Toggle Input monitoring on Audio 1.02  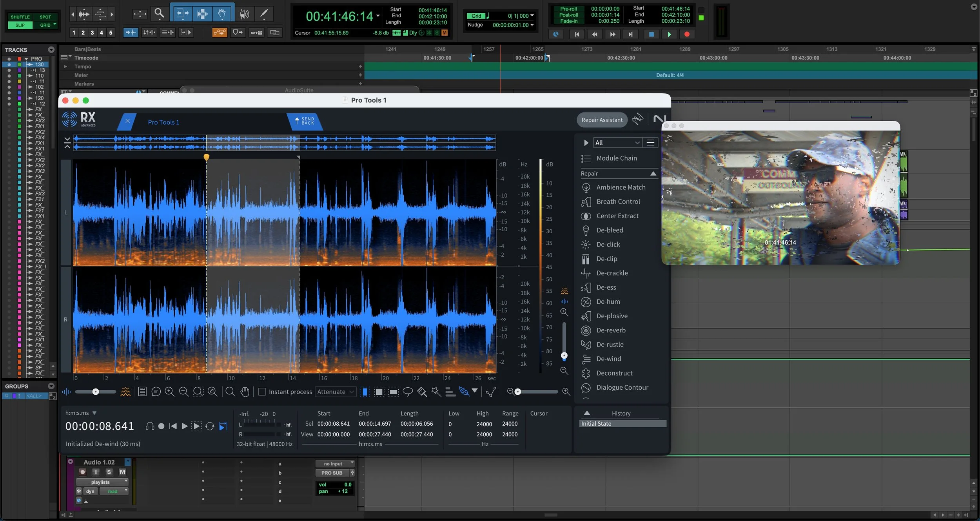pyautogui.click(x=96, y=472)
